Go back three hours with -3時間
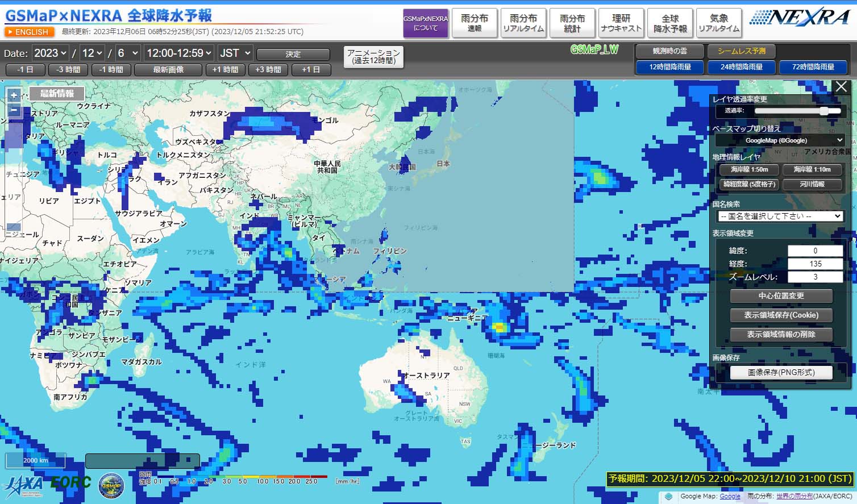The image size is (857, 504). click(68, 70)
